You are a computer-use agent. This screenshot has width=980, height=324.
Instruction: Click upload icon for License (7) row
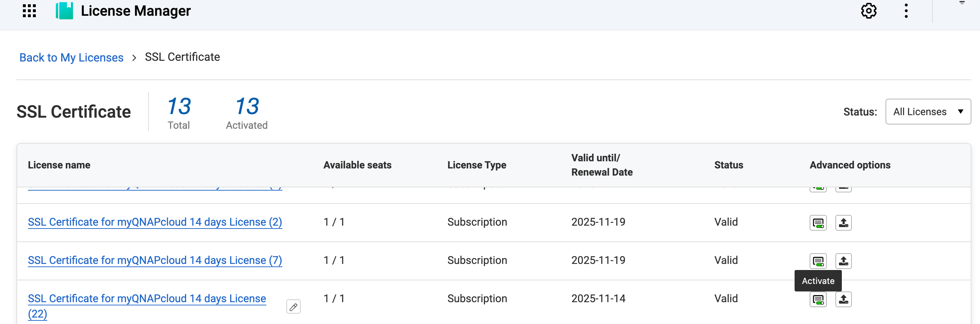coord(843,261)
